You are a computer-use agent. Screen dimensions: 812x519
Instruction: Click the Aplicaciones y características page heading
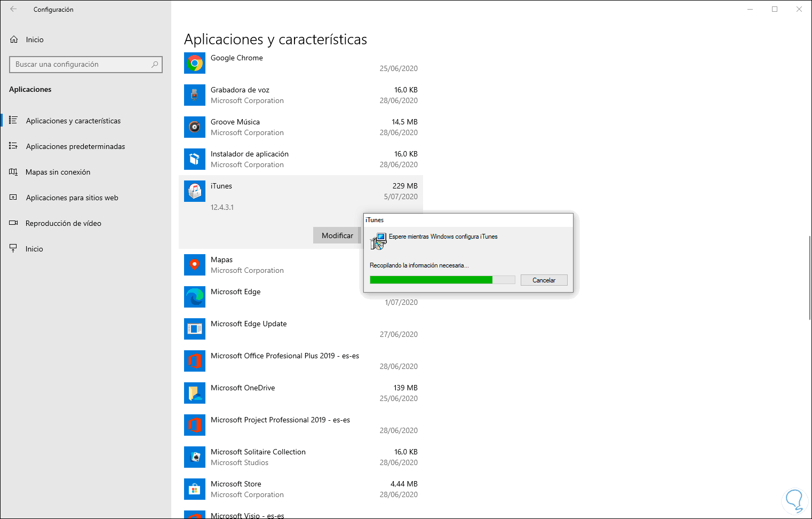pyautogui.click(x=275, y=40)
